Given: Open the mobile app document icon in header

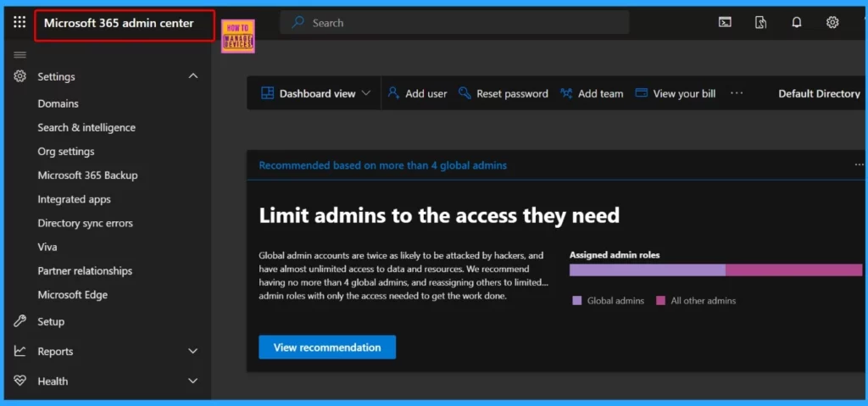Looking at the screenshot, I should coord(760,22).
